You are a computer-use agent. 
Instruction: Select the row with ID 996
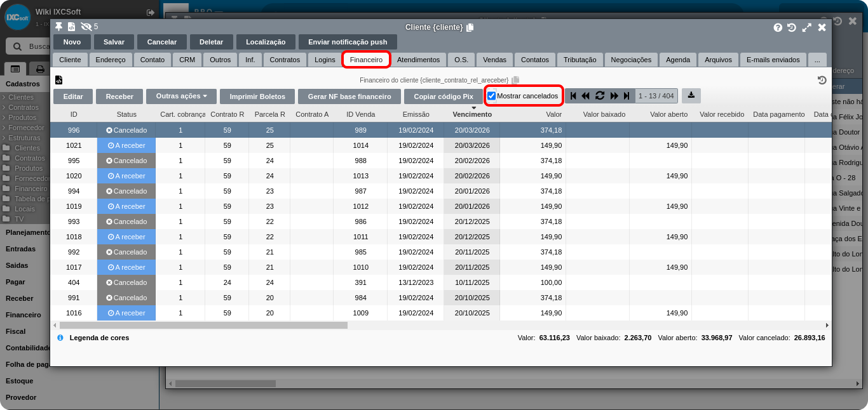(x=440, y=130)
